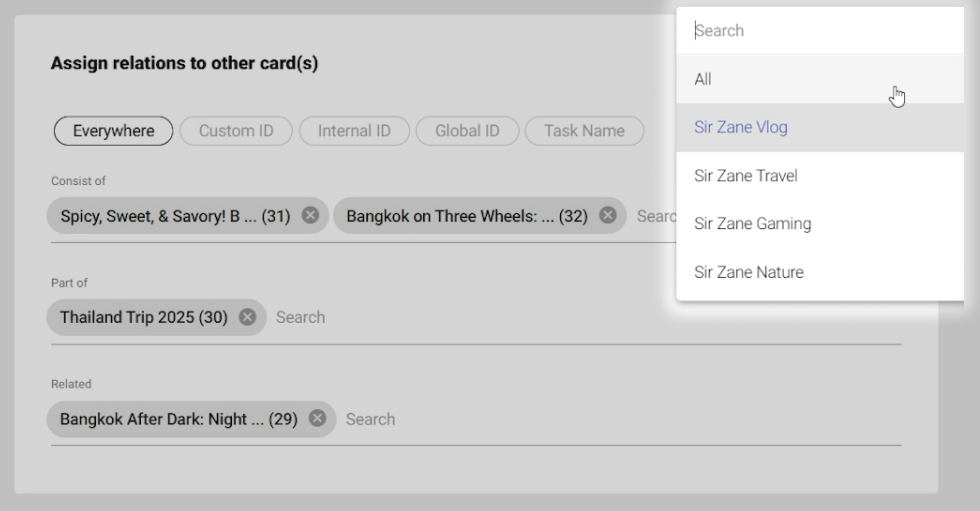The width and height of the screenshot is (980, 511).
Task: Choose Sir Zane Travel option
Action: (x=746, y=176)
